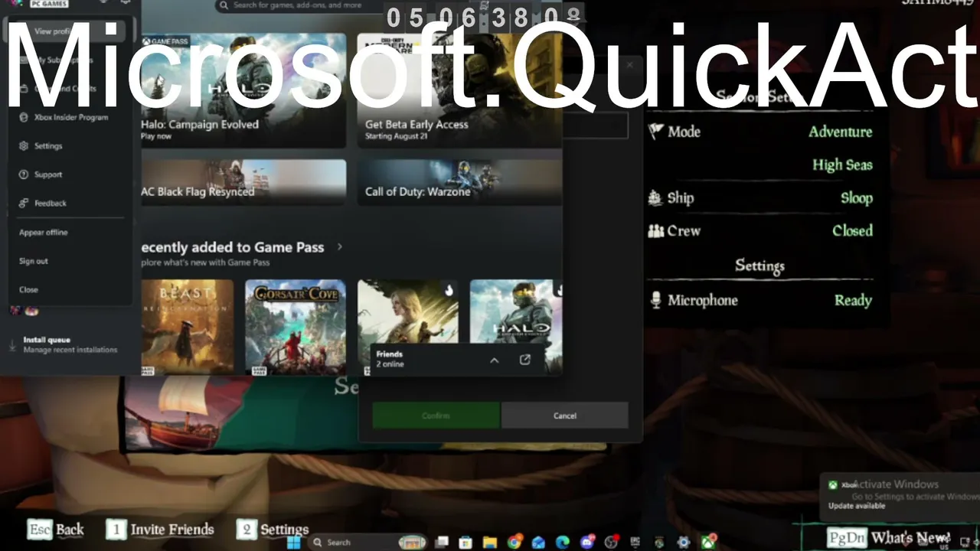Viewport: 980px width, 551px height.
Task: Expand the Friends panel chevron
Action: [494, 360]
